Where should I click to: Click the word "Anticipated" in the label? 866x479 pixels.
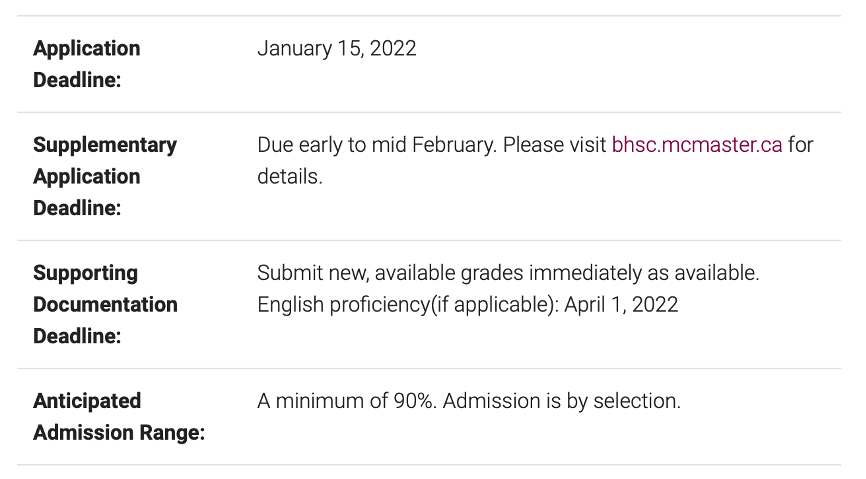pyautogui.click(x=87, y=401)
